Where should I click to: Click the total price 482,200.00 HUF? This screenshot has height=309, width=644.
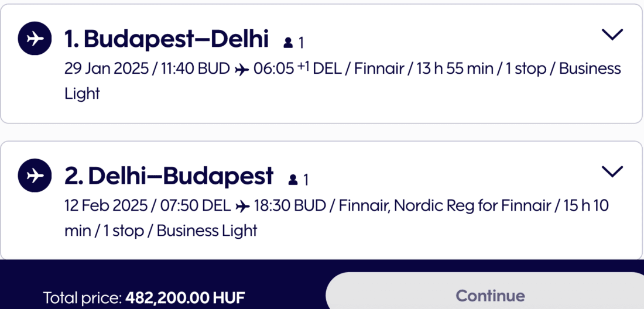point(185,298)
